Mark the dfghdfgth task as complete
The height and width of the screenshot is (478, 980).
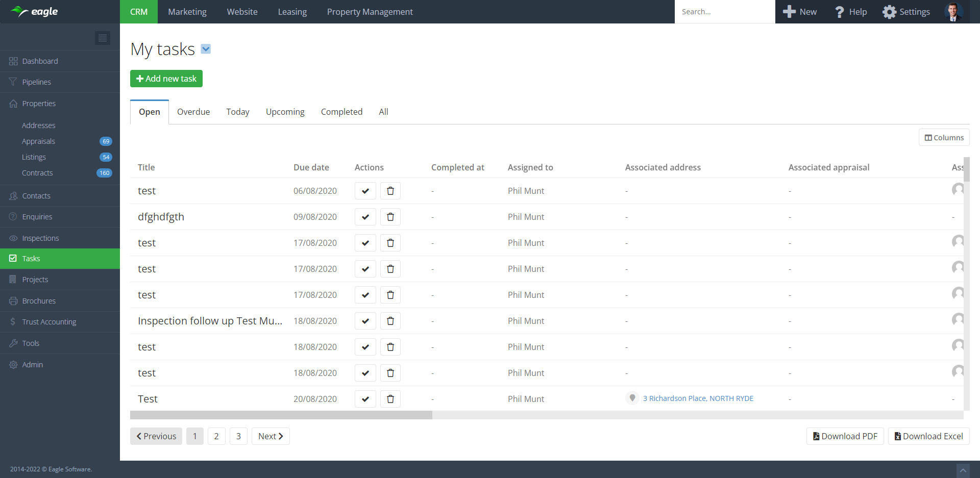(365, 217)
